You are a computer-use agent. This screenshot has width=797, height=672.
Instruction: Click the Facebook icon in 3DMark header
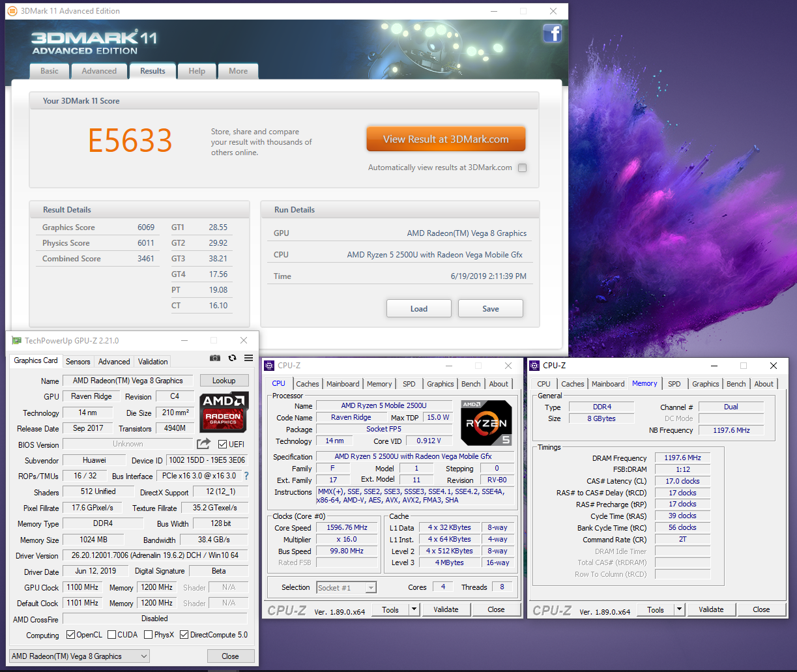coord(553,34)
